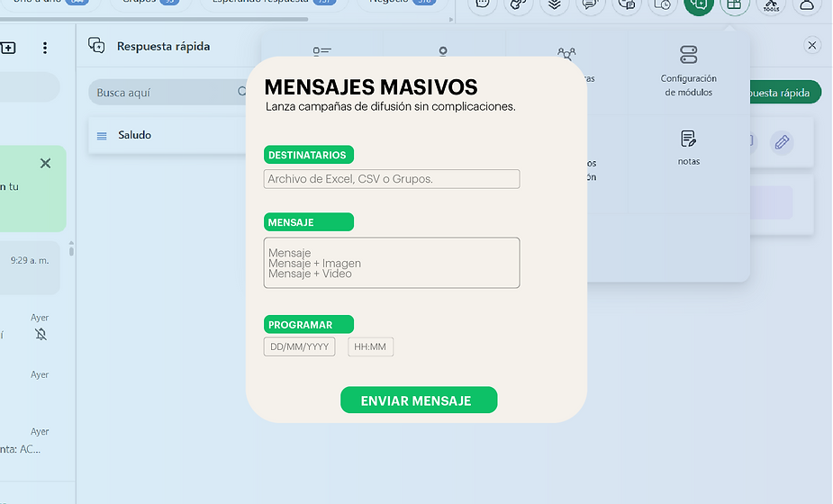
Task: Select the PROGRAMAR green label
Action: coord(309,325)
